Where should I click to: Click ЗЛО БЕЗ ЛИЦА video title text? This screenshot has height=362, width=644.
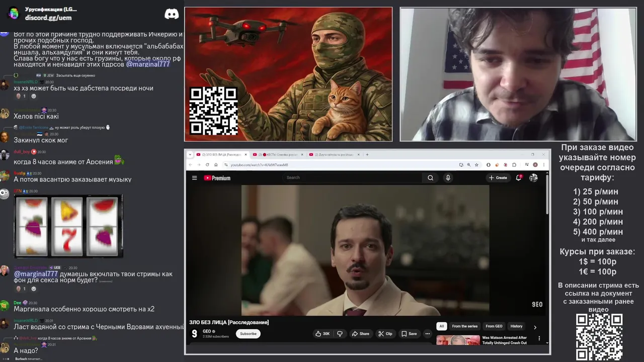point(229,322)
